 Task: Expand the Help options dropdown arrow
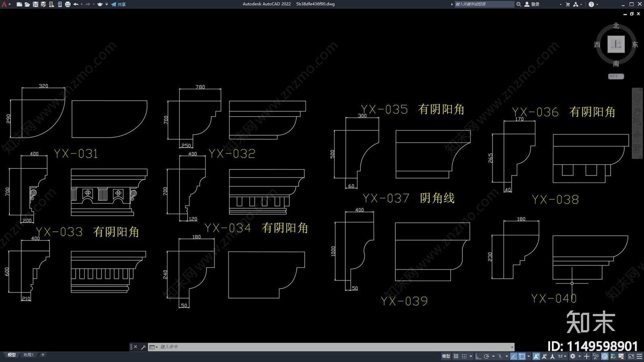pyautogui.click(x=597, y=4)
